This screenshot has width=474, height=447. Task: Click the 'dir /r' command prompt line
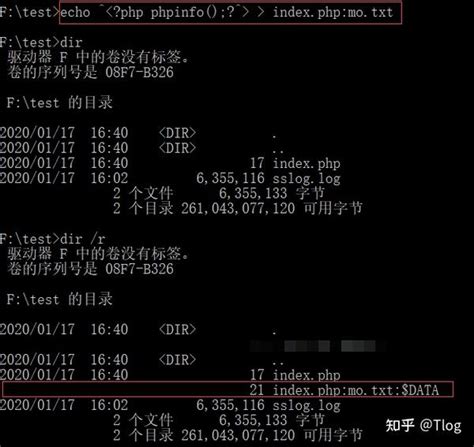point(53,239)
